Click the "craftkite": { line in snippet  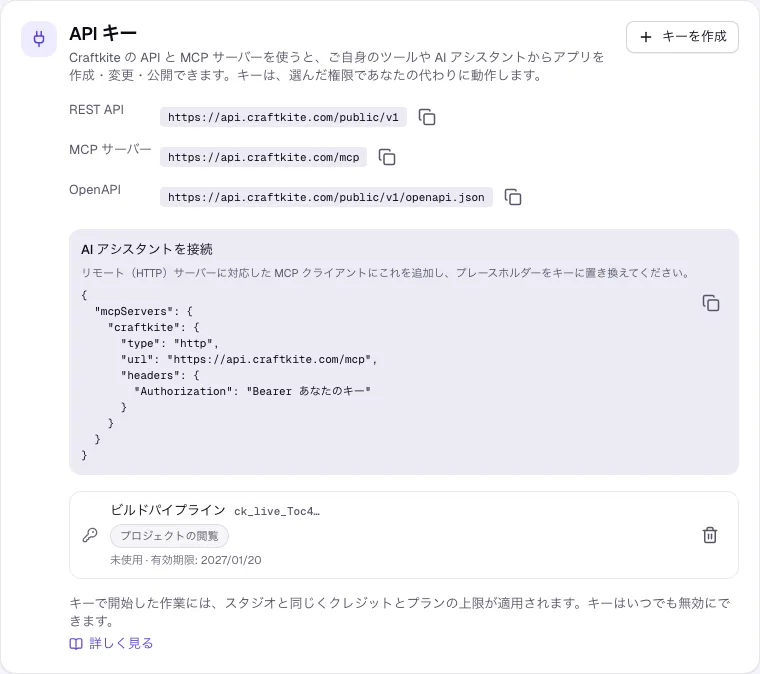point(154,327)
